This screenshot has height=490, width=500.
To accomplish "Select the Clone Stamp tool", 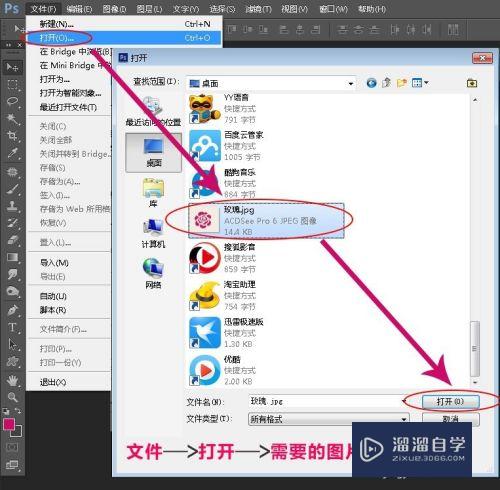I will [x=13, y=206].
